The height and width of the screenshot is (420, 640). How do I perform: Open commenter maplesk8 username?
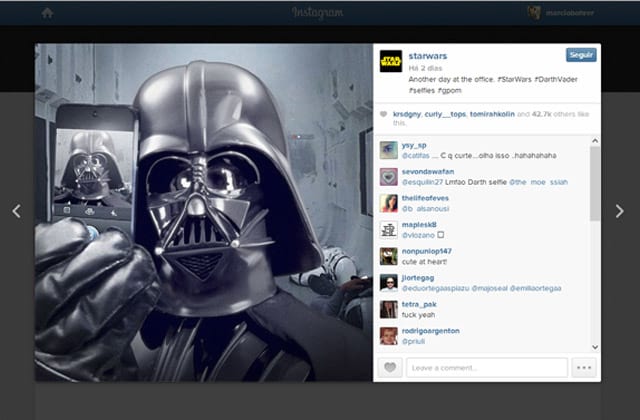click(x=419, y=224)
